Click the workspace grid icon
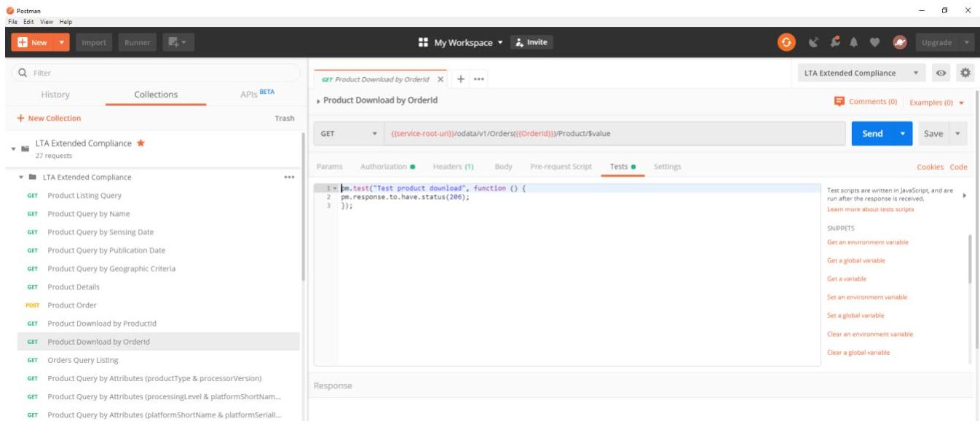Screen dimensions: 980x424 pos(424,42)
